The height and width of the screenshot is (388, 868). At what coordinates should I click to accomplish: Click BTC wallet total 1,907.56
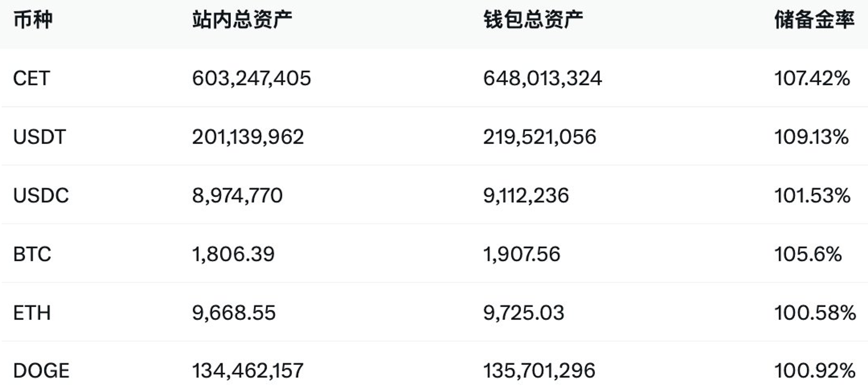pyautogui.click(x=522, y=254)
